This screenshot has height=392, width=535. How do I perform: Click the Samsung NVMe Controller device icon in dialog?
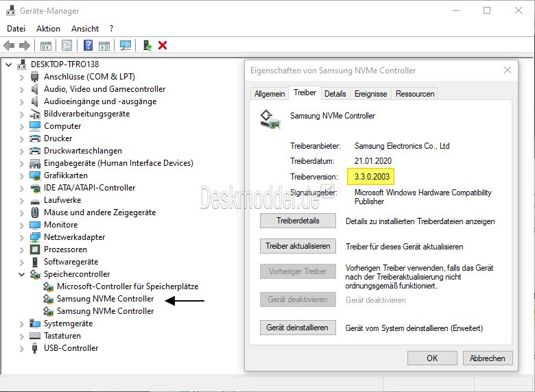point(270,120)
